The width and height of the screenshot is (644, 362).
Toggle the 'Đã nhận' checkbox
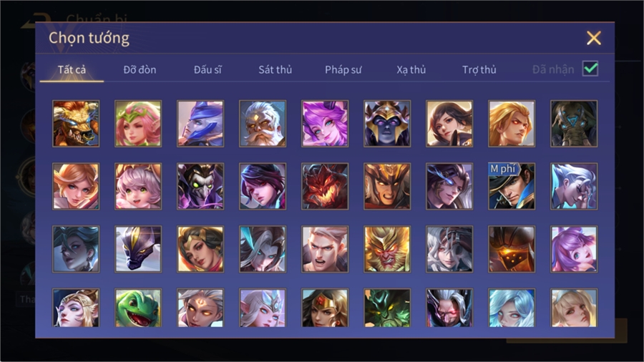pos(590,69)
